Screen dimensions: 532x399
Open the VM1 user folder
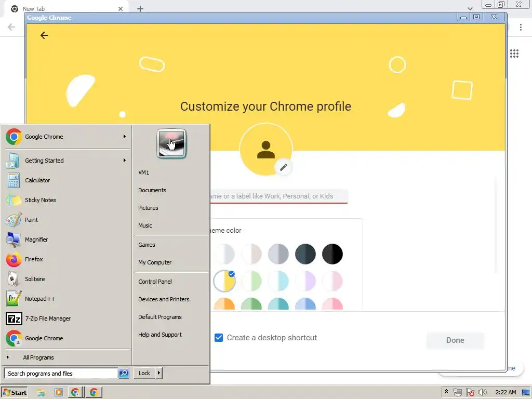coord(143,172)
